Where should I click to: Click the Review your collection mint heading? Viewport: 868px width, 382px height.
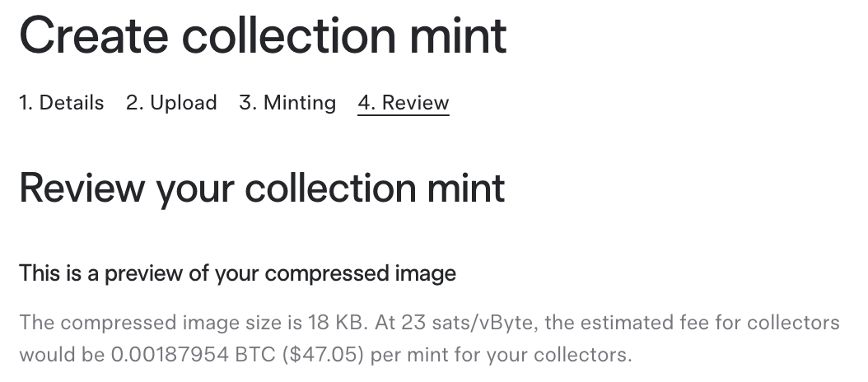tap(262, 189)
